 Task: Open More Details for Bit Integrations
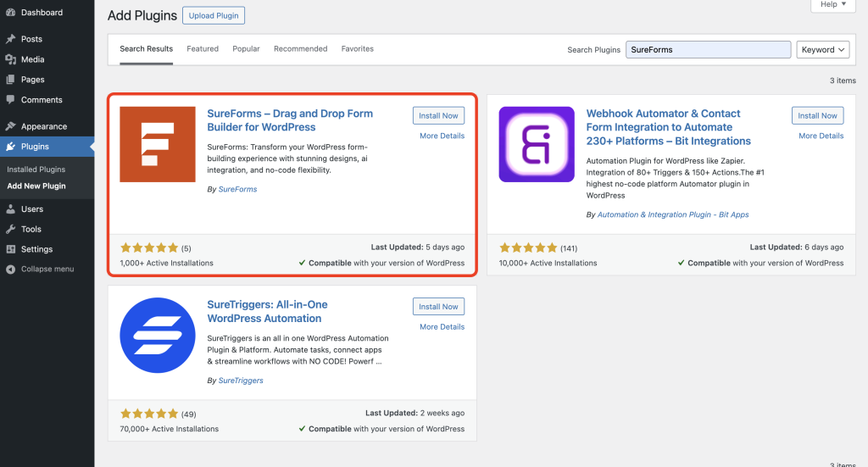[x=821, y=136]
